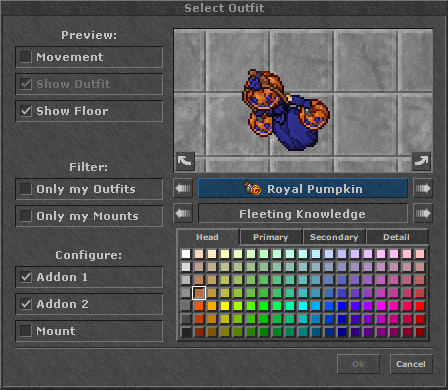Click the pumpkin character in preview
The height and width of the screenshot is (390, 448).
point(286,110)
